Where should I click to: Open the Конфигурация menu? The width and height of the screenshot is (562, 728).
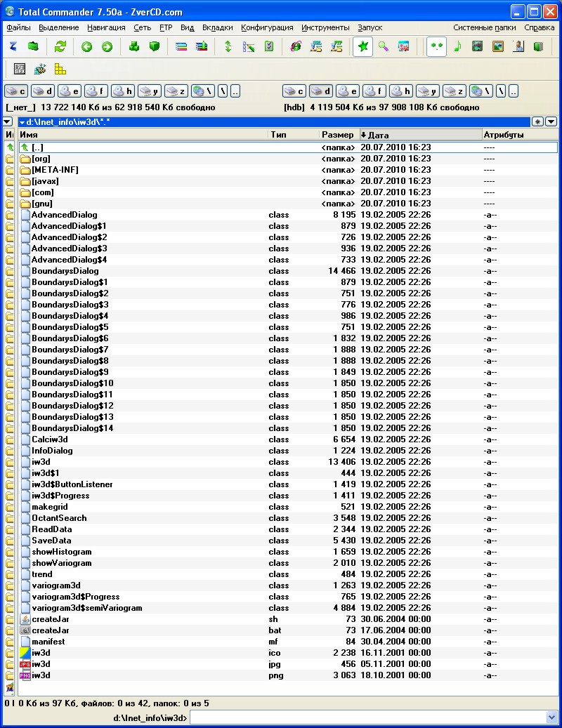point(267,28)
